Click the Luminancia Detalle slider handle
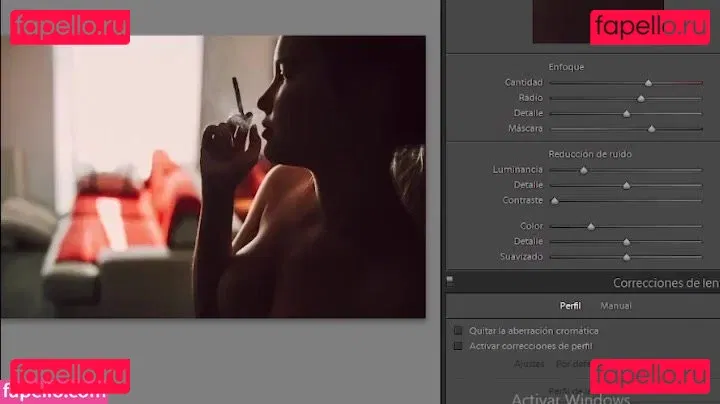Image resolution: width=720 pixels, height=404 pixels. click(626, 185)
